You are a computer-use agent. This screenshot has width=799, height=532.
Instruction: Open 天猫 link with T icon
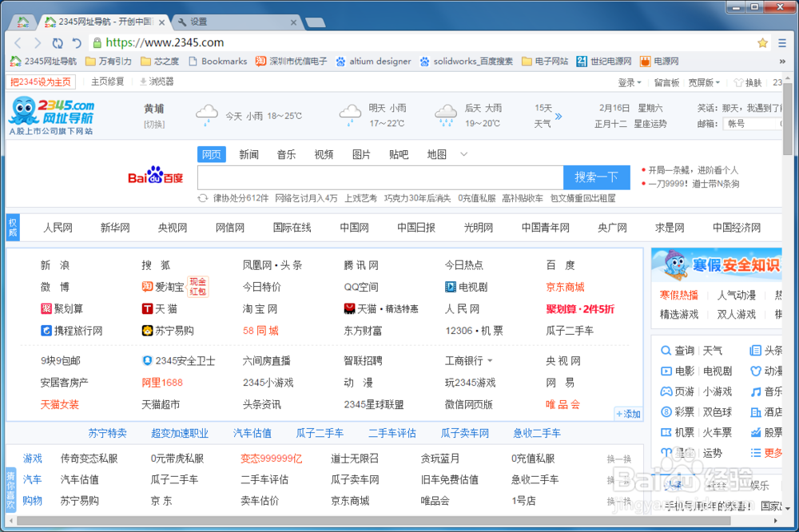[160, 309]
